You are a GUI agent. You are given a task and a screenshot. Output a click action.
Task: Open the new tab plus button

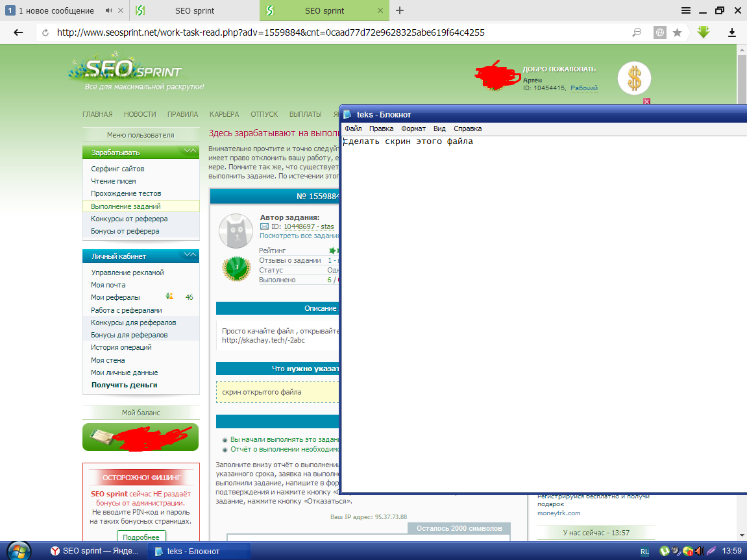pyautogui.click(x=400, y=10)
